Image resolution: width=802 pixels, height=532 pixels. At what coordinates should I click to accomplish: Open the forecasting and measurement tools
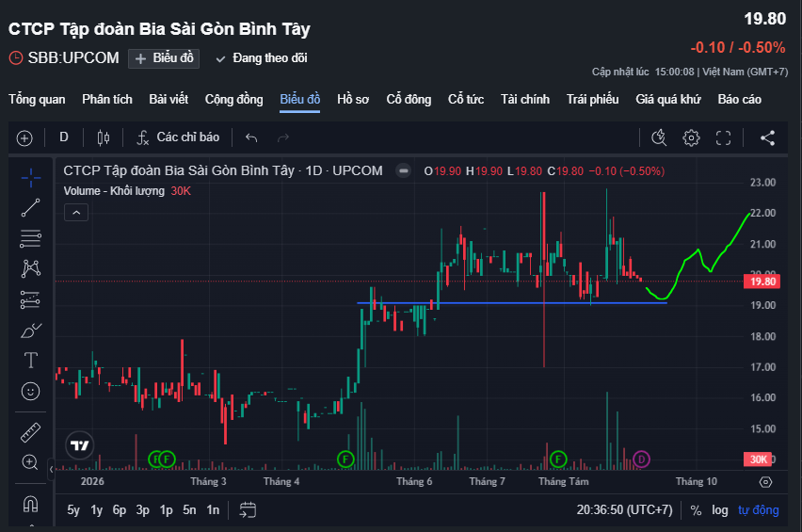click(31, 299)
